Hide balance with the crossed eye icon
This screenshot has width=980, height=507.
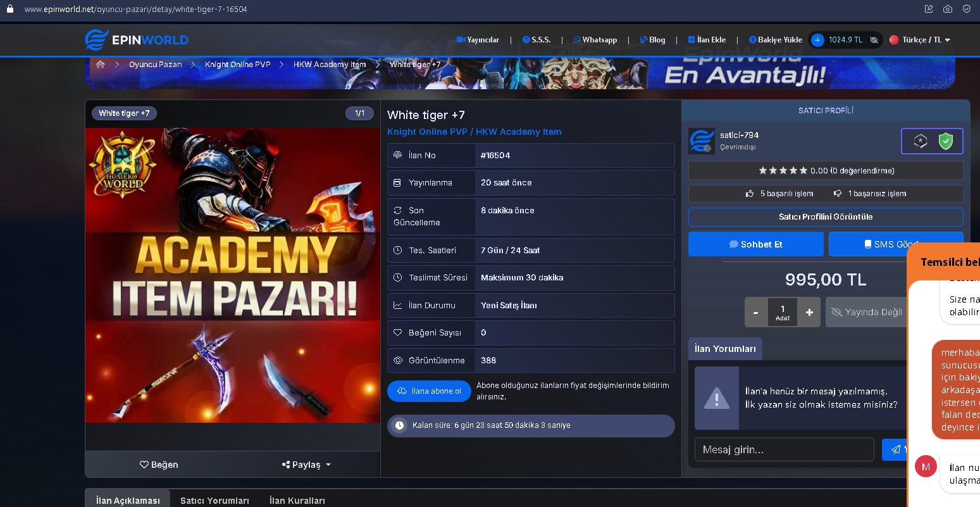tap(874, 40)
